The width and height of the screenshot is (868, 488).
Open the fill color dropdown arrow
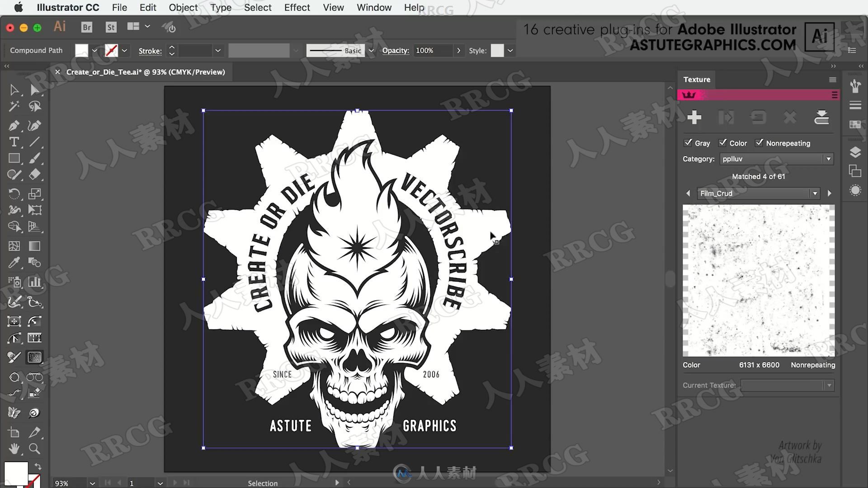[94, 51]
